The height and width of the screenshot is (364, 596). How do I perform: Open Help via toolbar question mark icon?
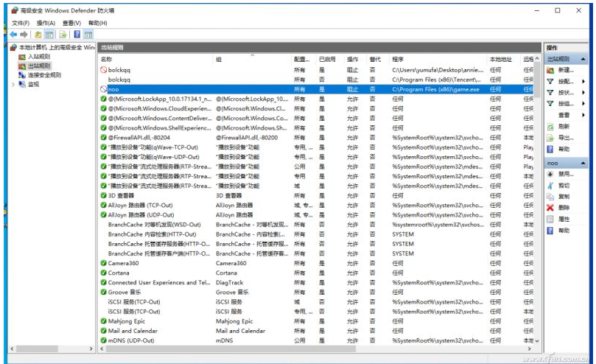coord(77,35)
